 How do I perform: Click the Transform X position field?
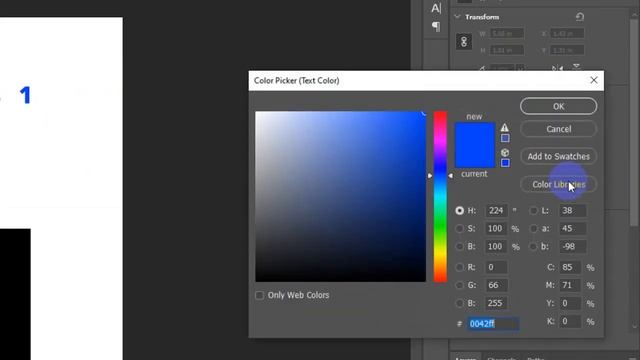pos(567,33)
